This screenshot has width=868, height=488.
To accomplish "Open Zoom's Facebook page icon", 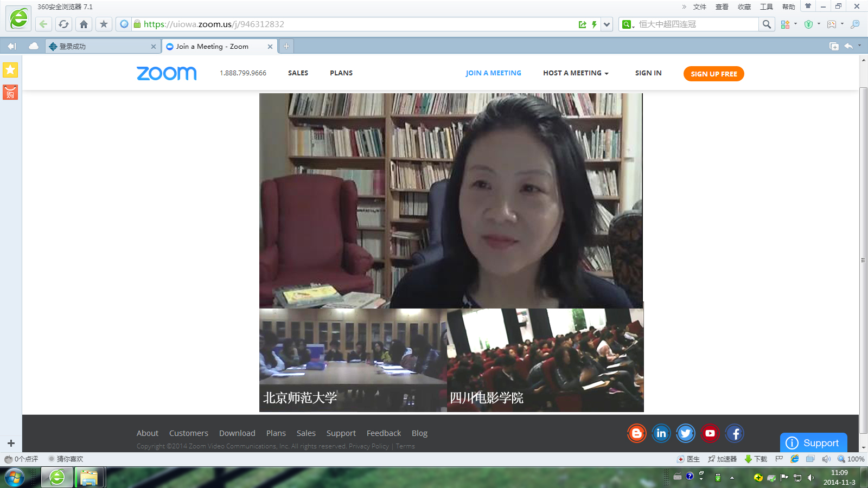I will (735, 433).
